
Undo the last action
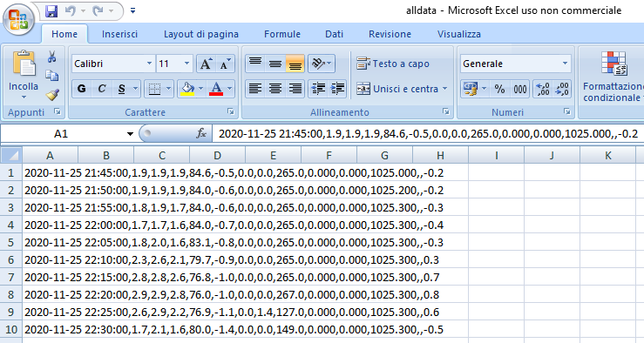coord(71,11)
